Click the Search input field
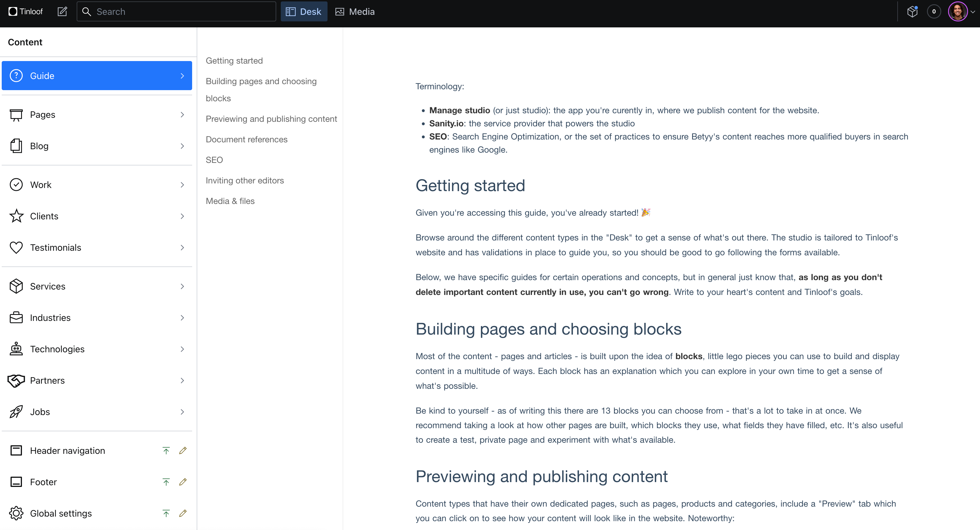Screen dimensions: 980x530 (x=176, y=11)
